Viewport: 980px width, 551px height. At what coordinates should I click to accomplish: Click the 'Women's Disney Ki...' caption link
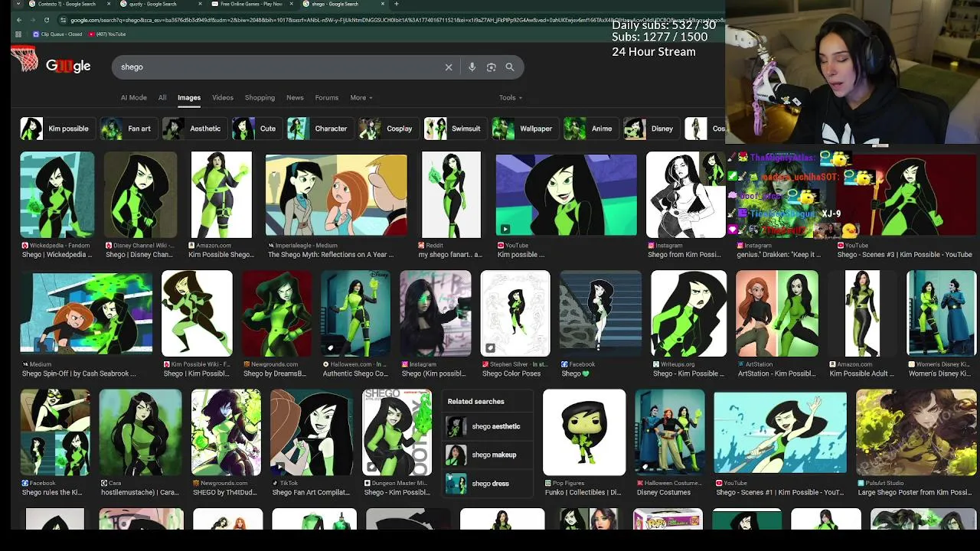[939, 373]
